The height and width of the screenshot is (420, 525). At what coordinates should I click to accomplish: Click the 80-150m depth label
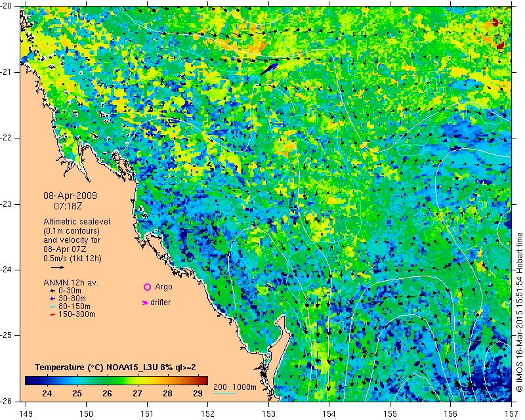[x=74, y=306]
